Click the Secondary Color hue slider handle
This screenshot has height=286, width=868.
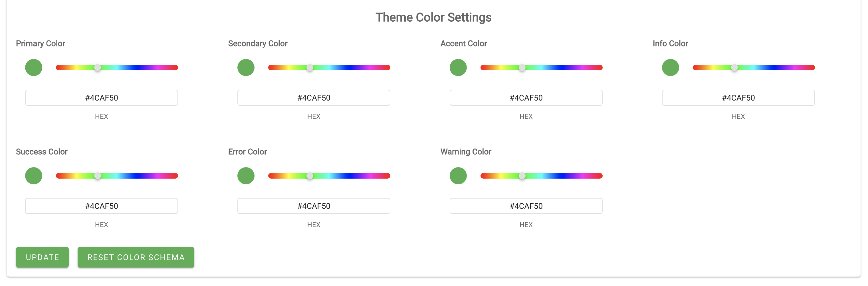310,68
